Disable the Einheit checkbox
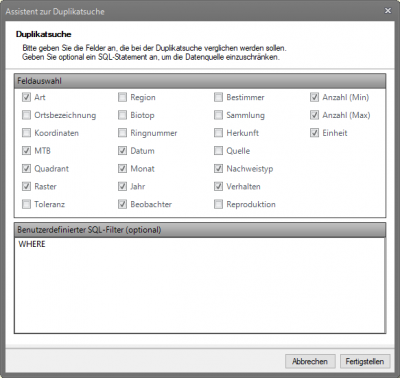The width and height of the screenshot is (400, 378). pyautogui.click(x=314, y=133)
